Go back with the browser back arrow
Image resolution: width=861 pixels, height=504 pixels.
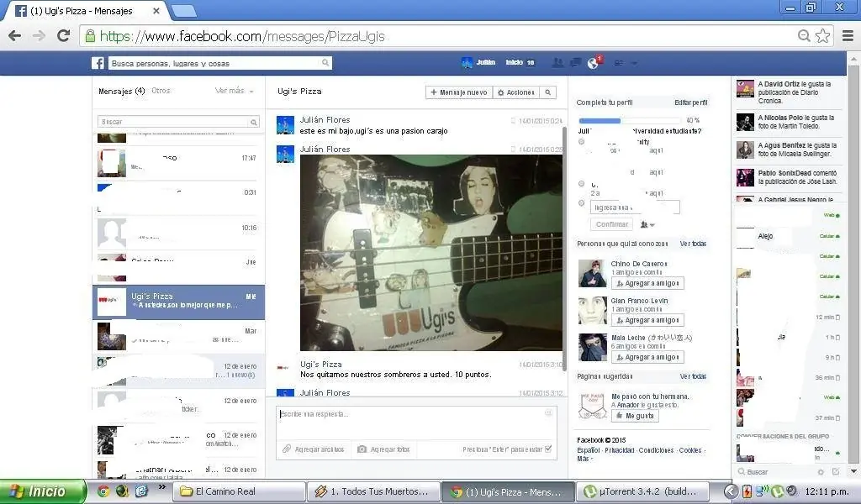pos(15,36)
